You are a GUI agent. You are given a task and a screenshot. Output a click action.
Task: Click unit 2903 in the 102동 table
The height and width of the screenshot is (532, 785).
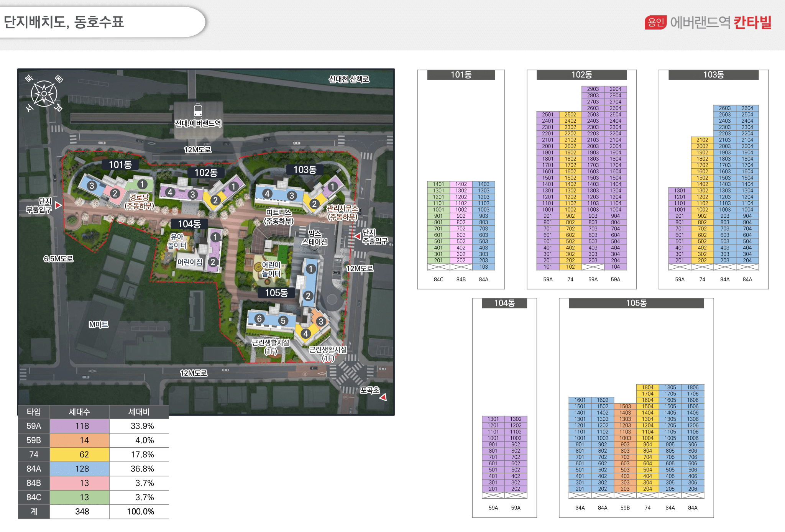coord(593,89)
